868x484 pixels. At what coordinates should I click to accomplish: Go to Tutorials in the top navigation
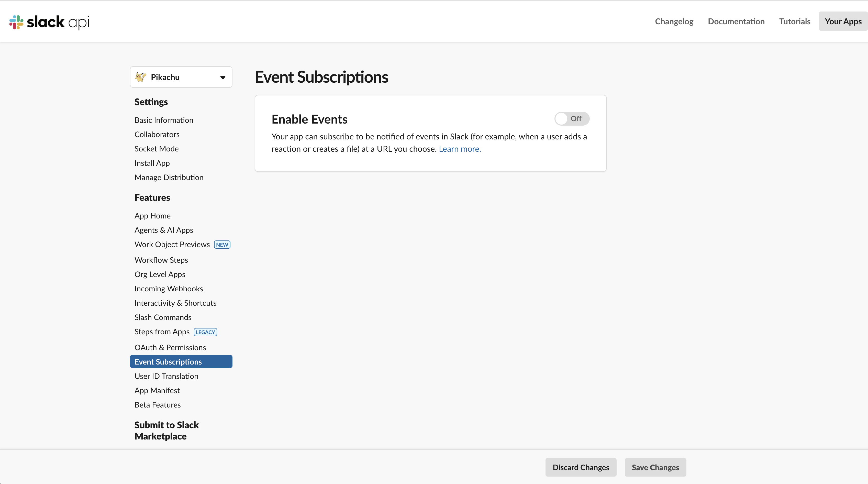click(x=795, y=21)
